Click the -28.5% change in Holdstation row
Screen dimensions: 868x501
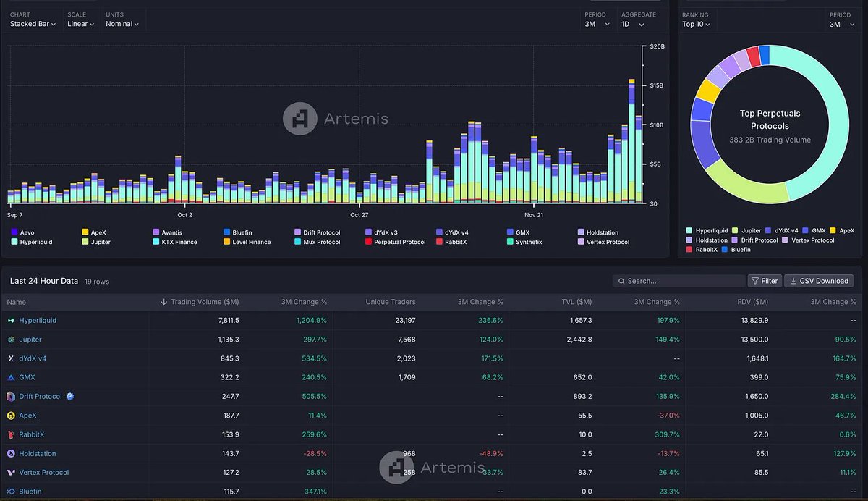click(x=314, y=454)
